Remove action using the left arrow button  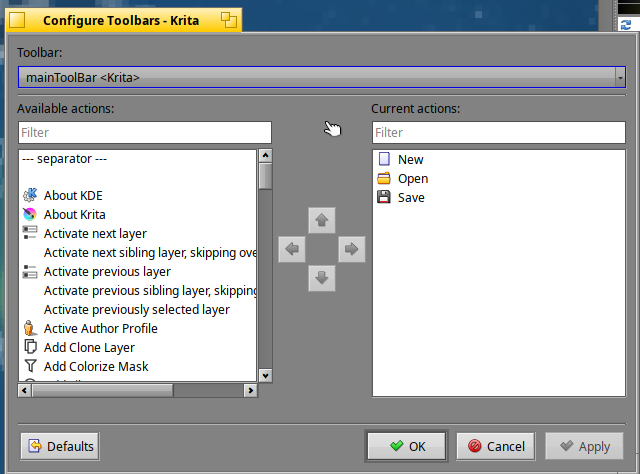(x=292, y=249)
